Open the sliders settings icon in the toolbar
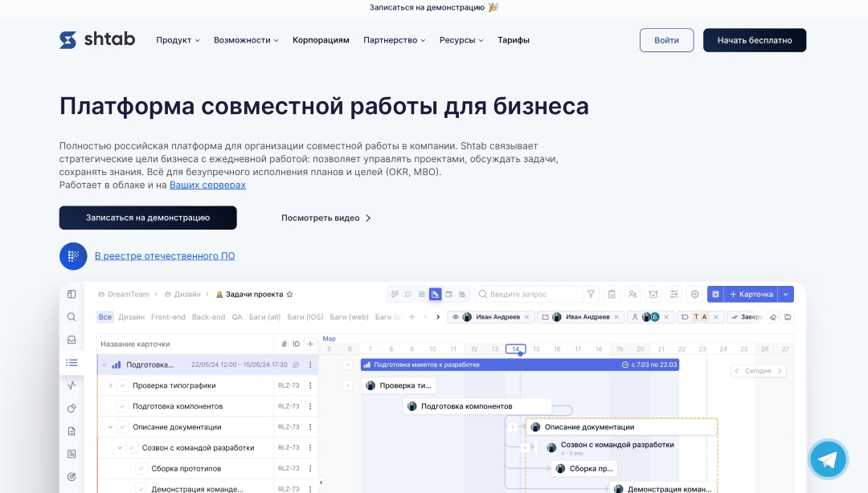 [x=674, y=295]
